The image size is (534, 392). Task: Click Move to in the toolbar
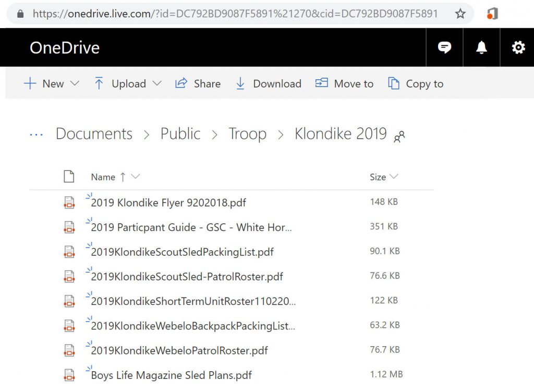pos(344,83)
